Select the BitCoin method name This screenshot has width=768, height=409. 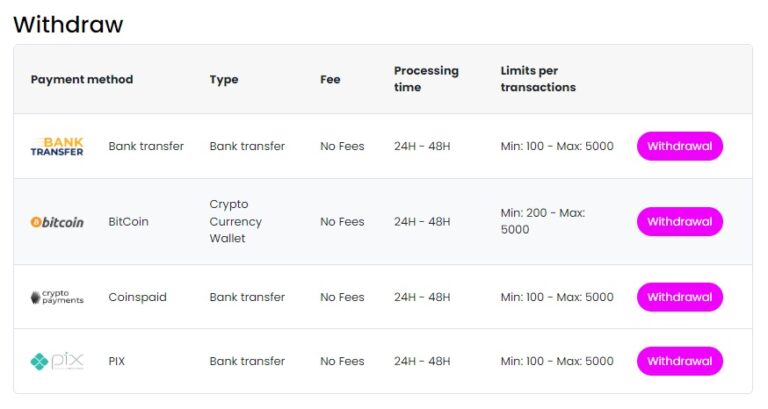coord(128,222)
